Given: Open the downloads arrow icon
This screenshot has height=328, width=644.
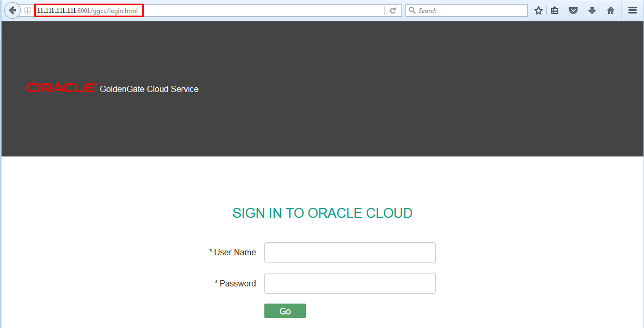Looking at the screenshot, I should point(592,10).
